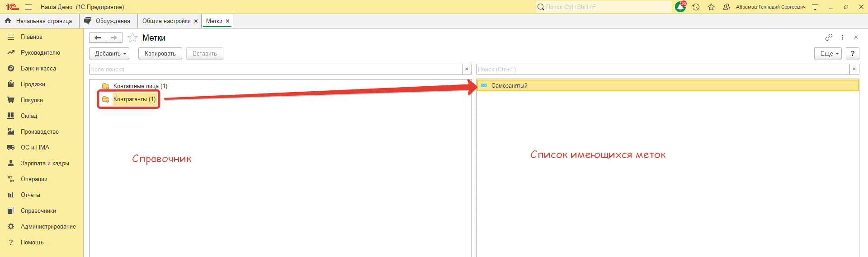Copy link using chain icon
This screenshot has width=868, height=257.
click(x=829, y=37)
